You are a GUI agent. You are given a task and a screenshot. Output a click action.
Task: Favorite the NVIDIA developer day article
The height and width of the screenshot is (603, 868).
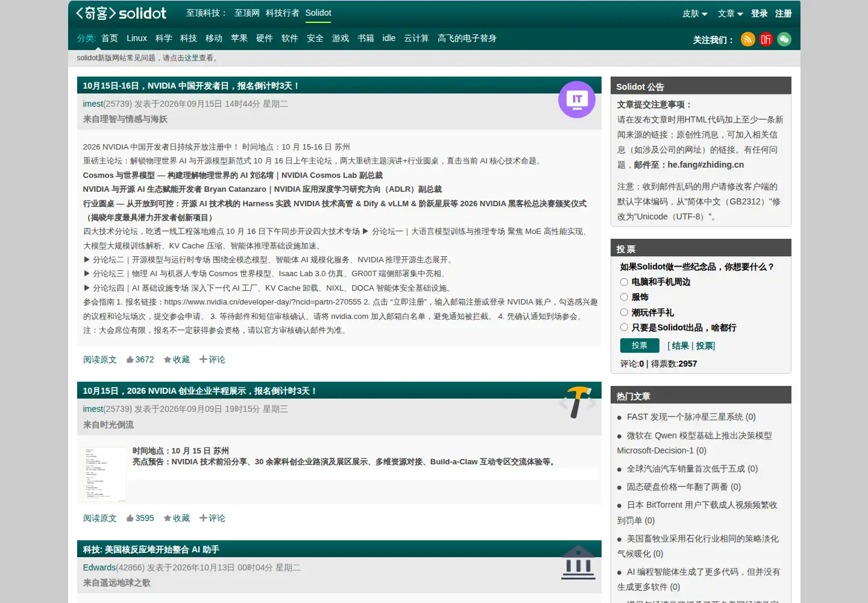coord(177,359)
